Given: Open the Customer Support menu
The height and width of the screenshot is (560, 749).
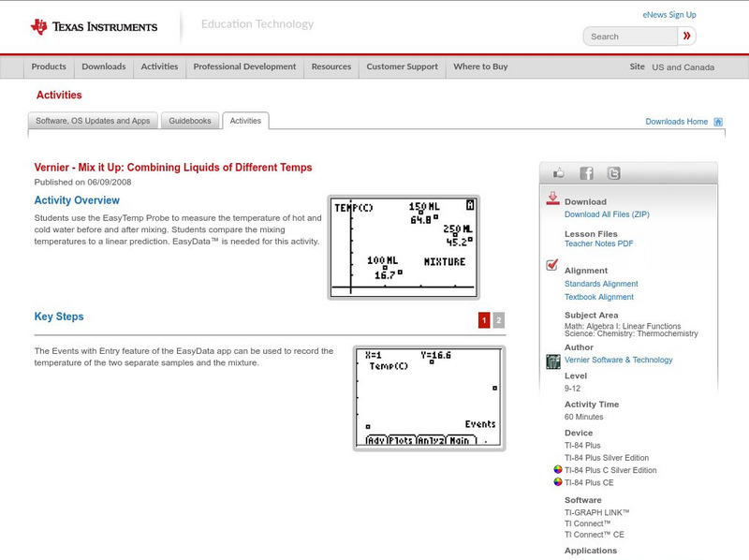Looking at the screenshot, I should (x=403, y=66).
